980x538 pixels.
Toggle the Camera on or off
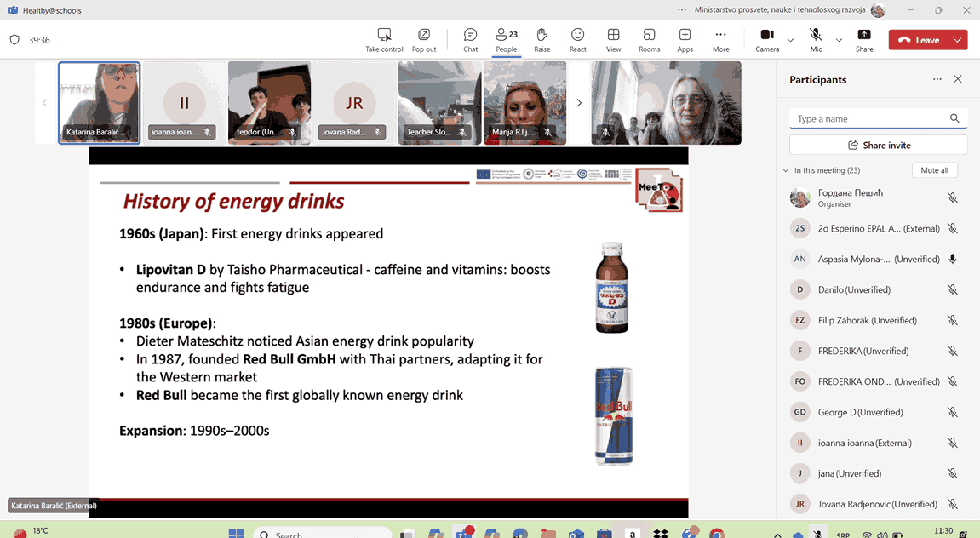(x=767, y=39)
